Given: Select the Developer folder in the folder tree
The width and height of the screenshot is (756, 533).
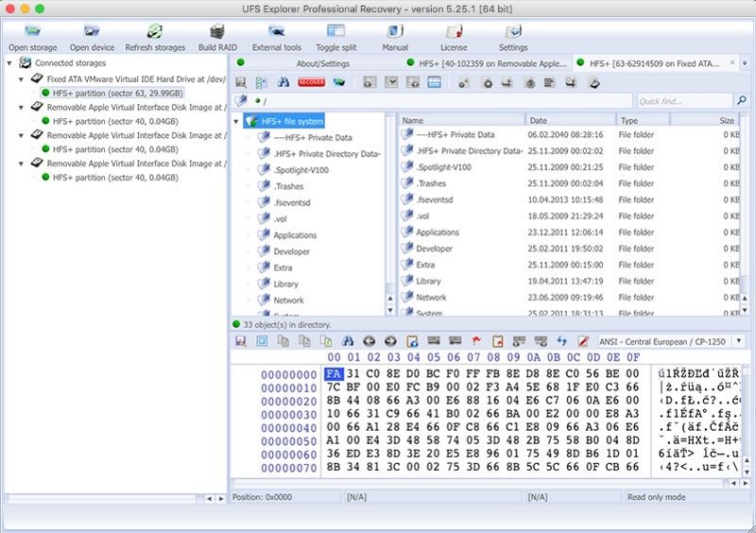Looking at the screenshot, I should coord(291,251).
